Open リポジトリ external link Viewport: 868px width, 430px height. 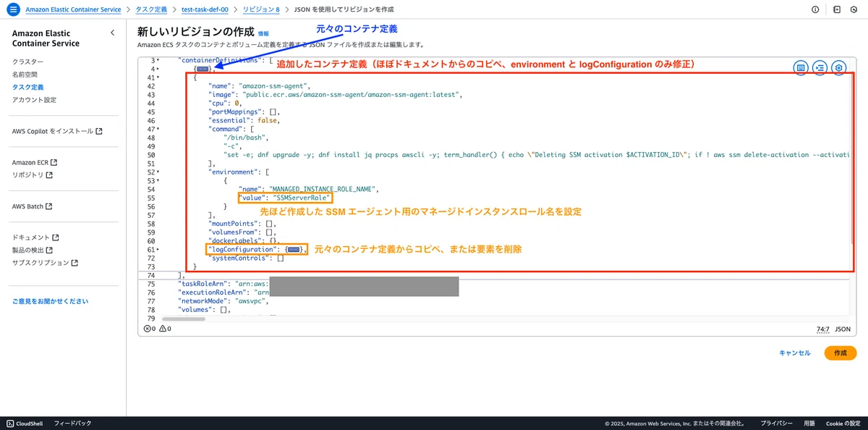pyautogui.click(x=33, y=175)
